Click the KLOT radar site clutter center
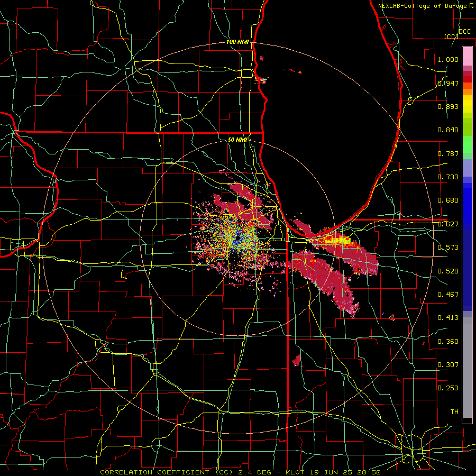Viewport: 476px width, 476px height. click(x=237, y=239)
